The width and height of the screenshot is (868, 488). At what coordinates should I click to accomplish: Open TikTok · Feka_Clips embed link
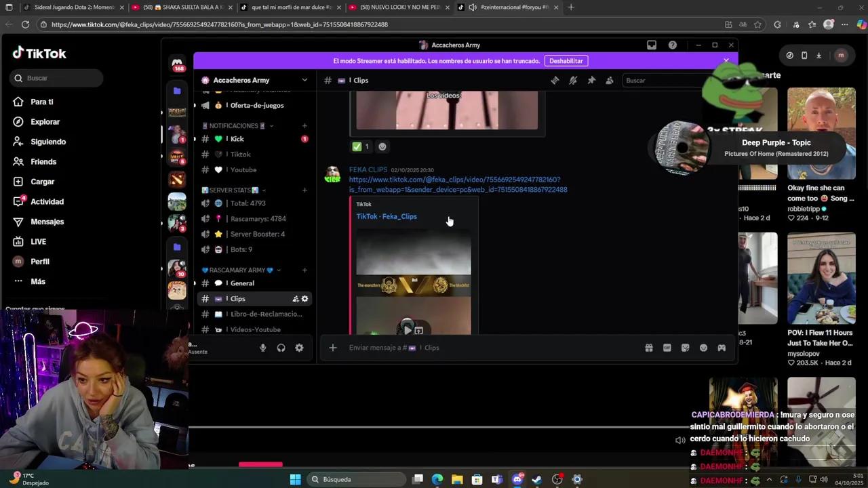point(387,216)
